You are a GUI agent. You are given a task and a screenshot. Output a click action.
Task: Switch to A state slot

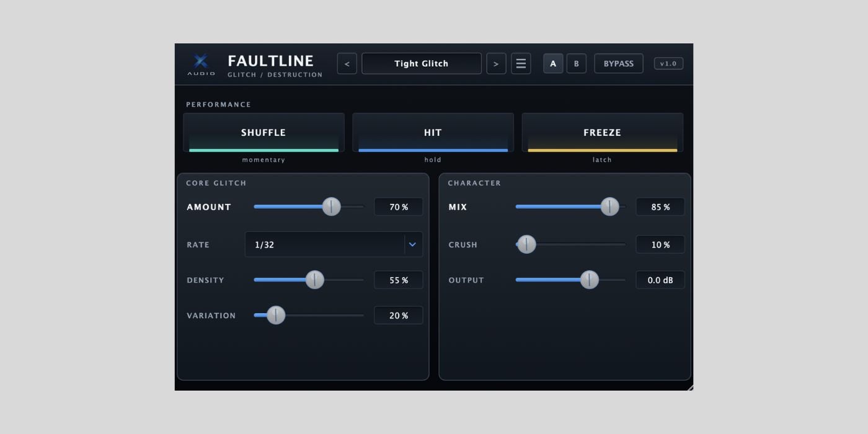[553, 63]
